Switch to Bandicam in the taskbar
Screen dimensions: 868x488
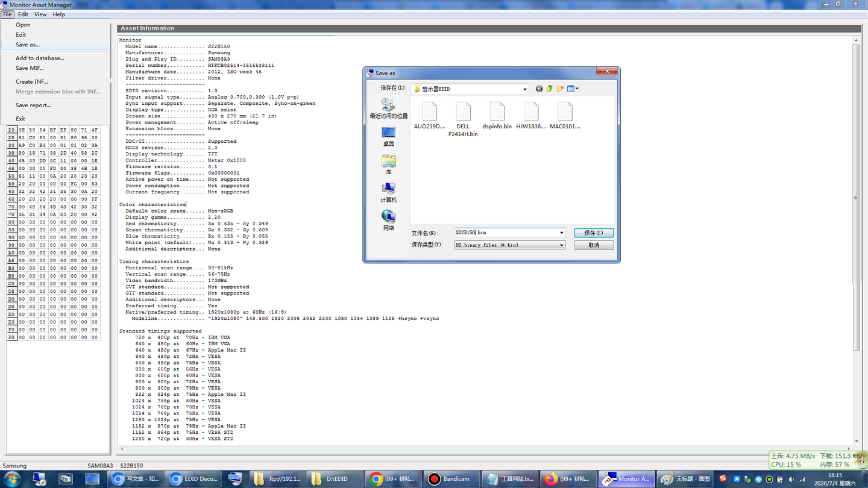[x=451, y=479]
